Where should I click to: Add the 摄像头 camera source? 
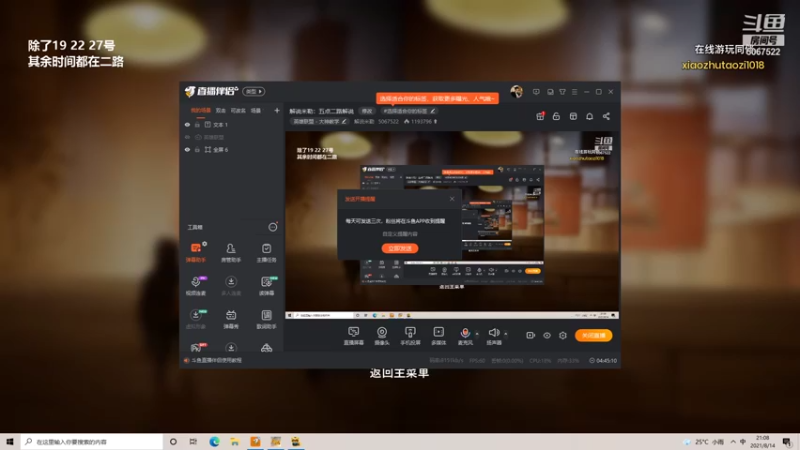click(382, 336)
